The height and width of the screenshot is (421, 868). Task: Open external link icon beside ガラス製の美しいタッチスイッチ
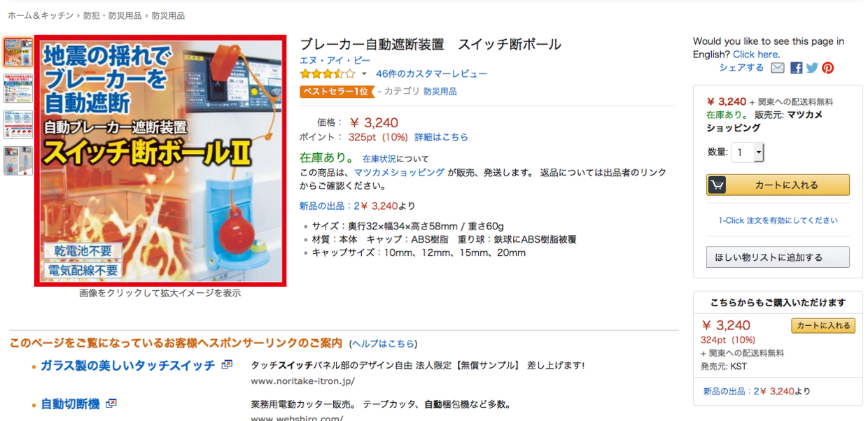227,364
